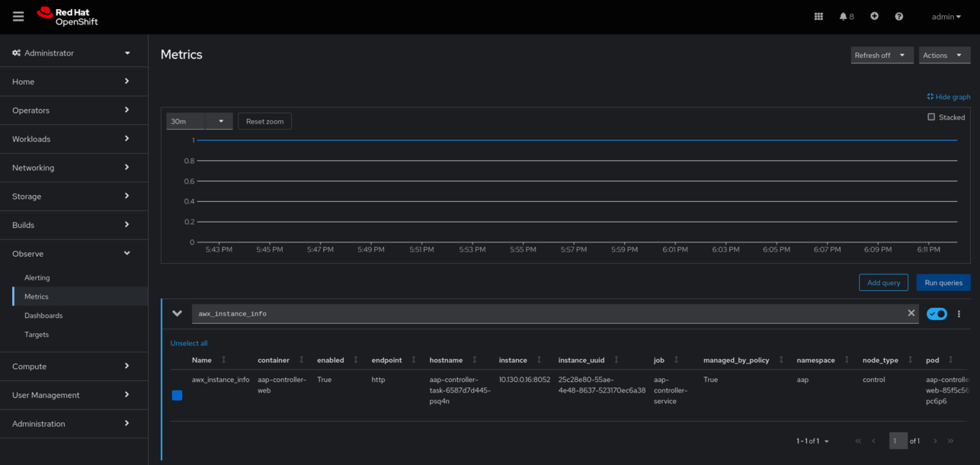Open the query kebab options menu
Image resolution: width=980 pixels, height=465 pixels.
[x=959, y=314]
